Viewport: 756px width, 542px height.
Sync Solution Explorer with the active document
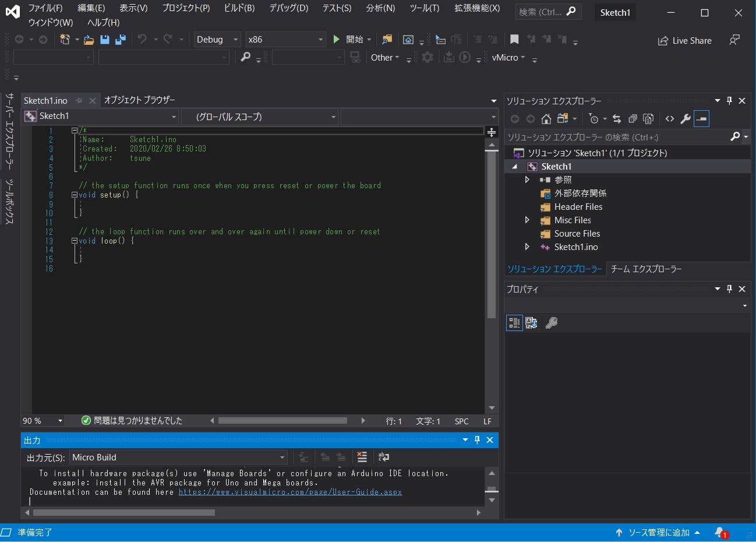point(616,118)
